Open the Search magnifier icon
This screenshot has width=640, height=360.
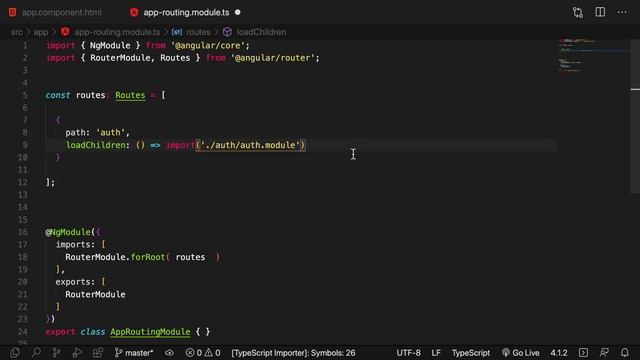pos(36,352)
